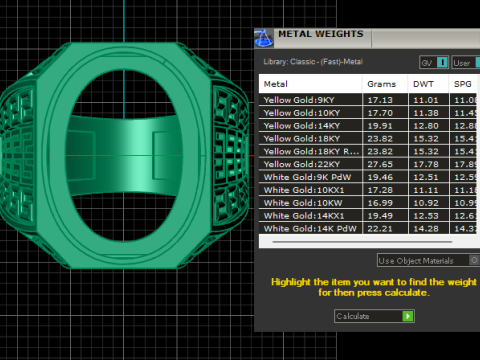Select the Yellow Gold:22KY row
The width and height of the screenshot is (480, 360).
point(368,164)
